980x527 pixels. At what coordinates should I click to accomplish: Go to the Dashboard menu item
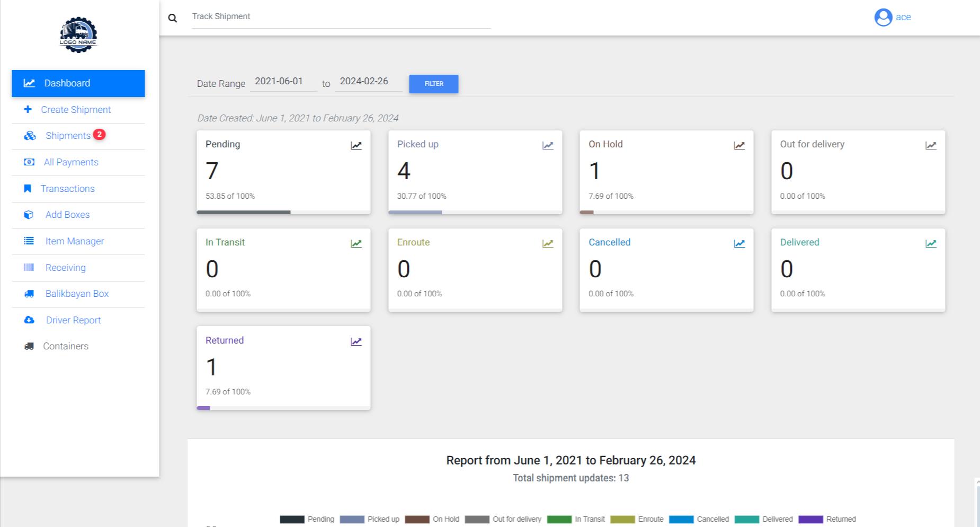pyautogui.click(x=78, y=83)
